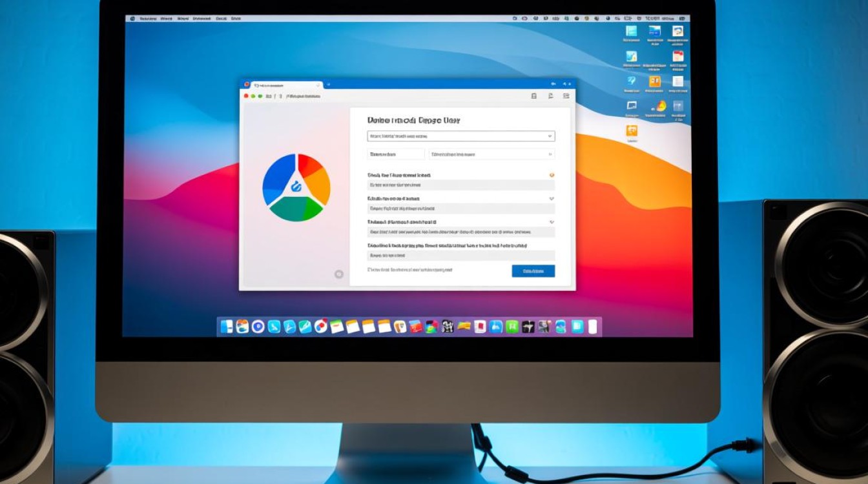The width and height of the screenshot is (868, 484).
Task: Collapse the second section using its chevron
Action: coord(552,199)
